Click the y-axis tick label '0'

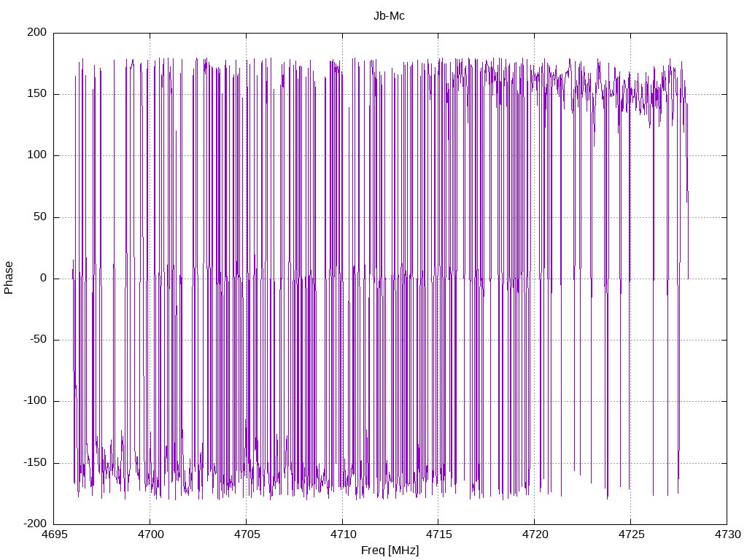43,278
